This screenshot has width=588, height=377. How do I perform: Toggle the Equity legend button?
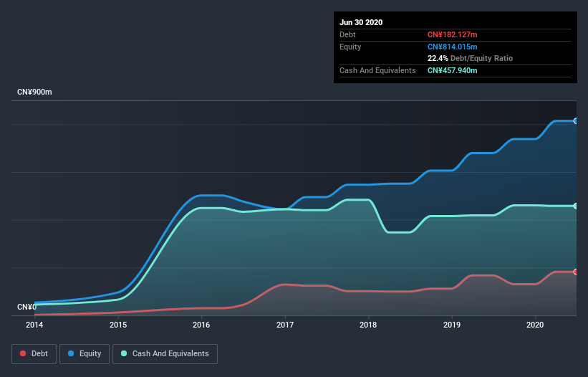(85, 354)
